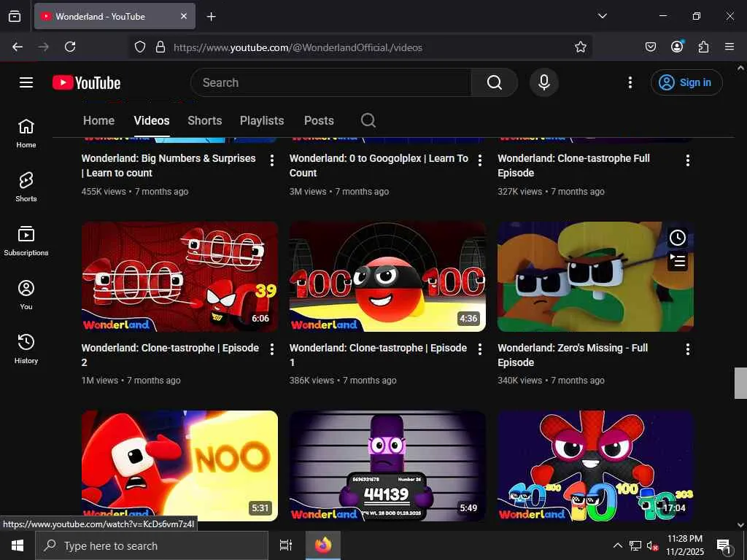747x560 pixels.
Task: Open Subscriptions in the left sidebar
Action: pyautogui.click(x=26, y=241)
